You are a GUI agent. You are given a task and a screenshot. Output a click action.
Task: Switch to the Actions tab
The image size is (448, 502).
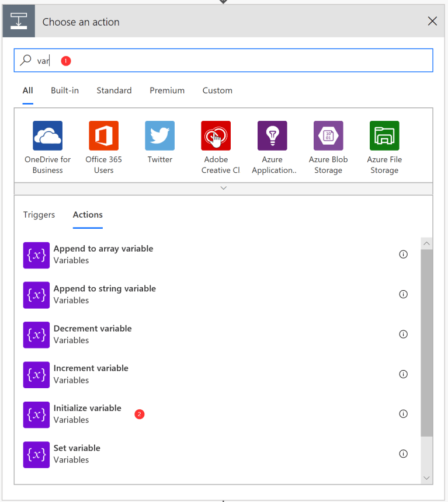tap(88, 215)
